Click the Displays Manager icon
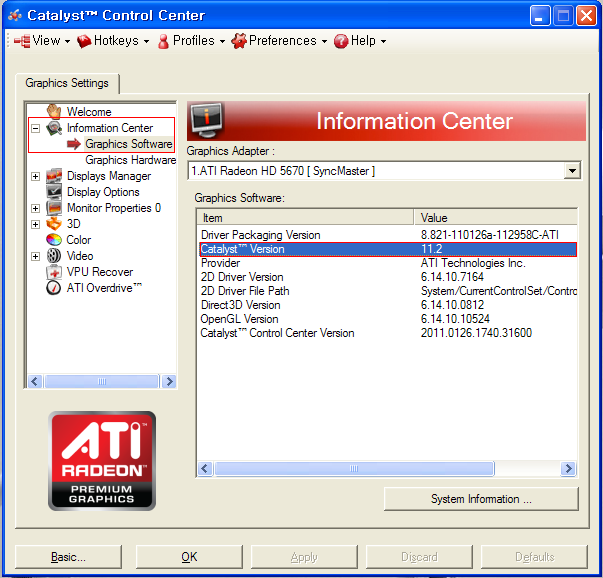Screen dimensions: 603x578 (x=54, y=176)
